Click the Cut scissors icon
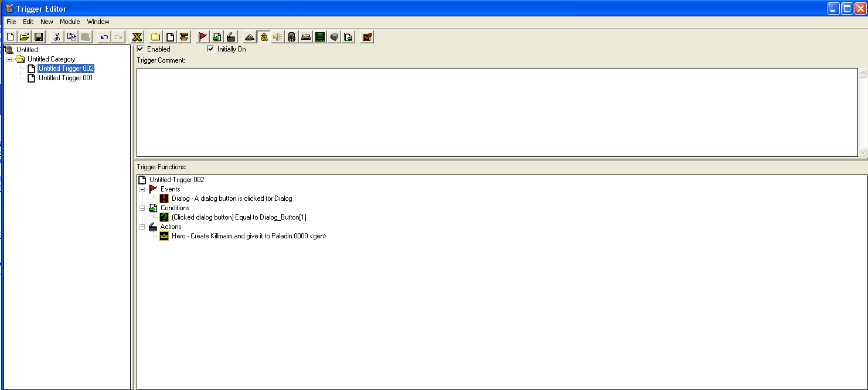868x390 pixels. click(x=57, y=37)
